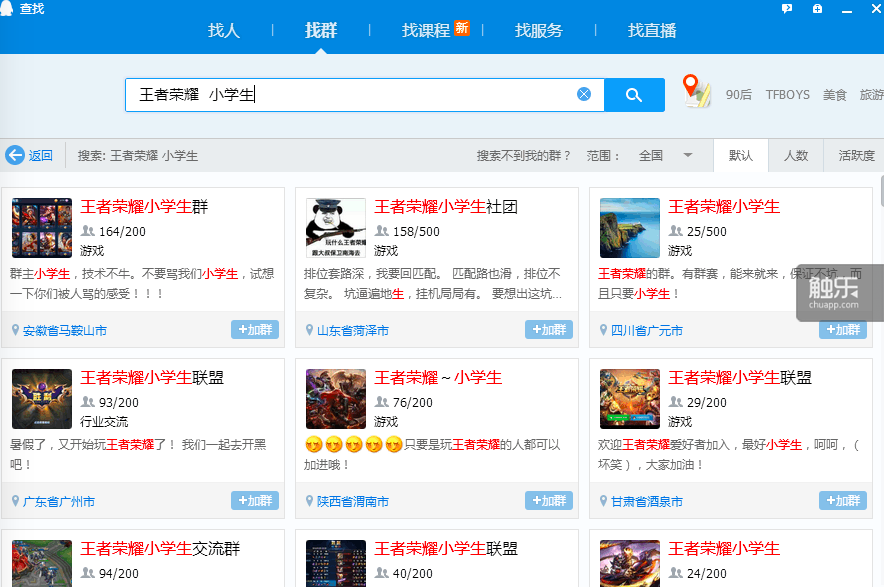Open the panda meme avatar of 王者荣耀小学生社团
This screenshot has width=884, height=587.
[x=336, y=228]
